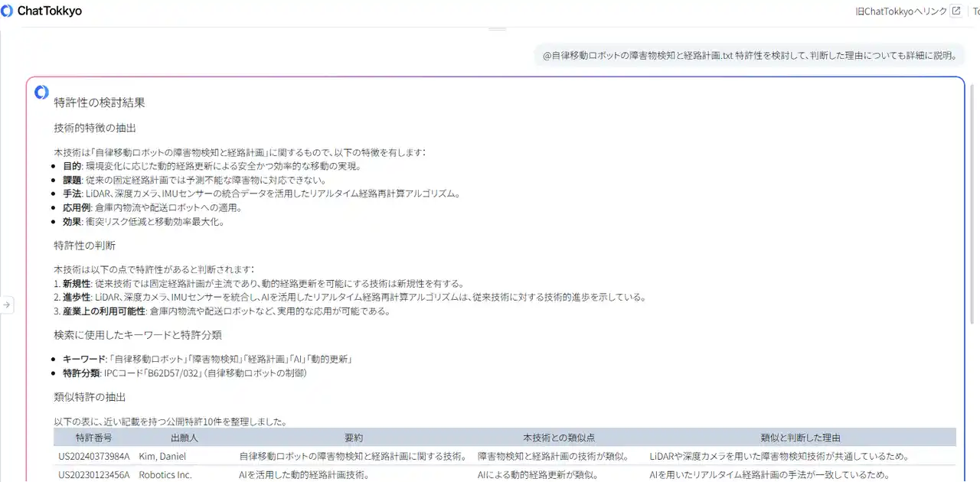
Task: Click the 特許性の検討結果 heading
Action: pyautogui.click(x=98, y=102)
